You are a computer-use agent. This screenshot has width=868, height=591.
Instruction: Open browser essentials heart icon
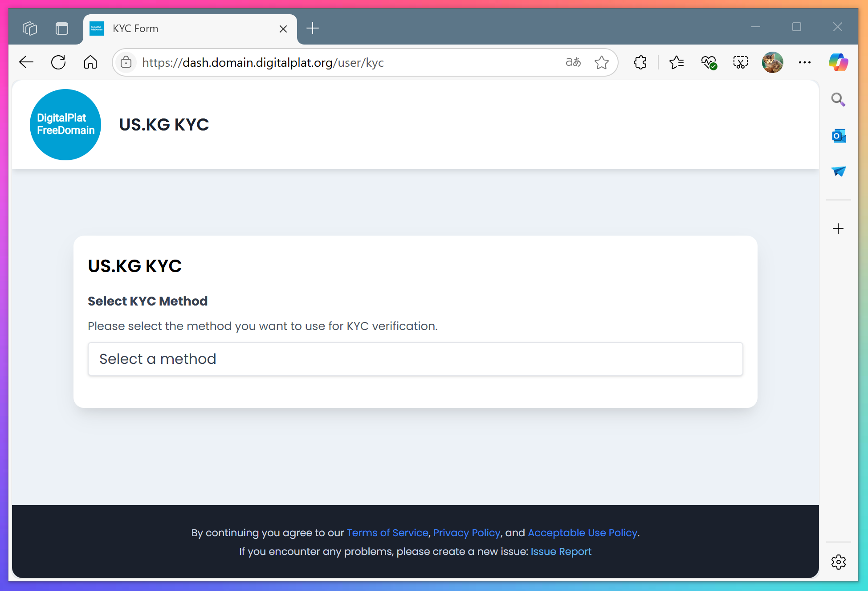point(709,62)
